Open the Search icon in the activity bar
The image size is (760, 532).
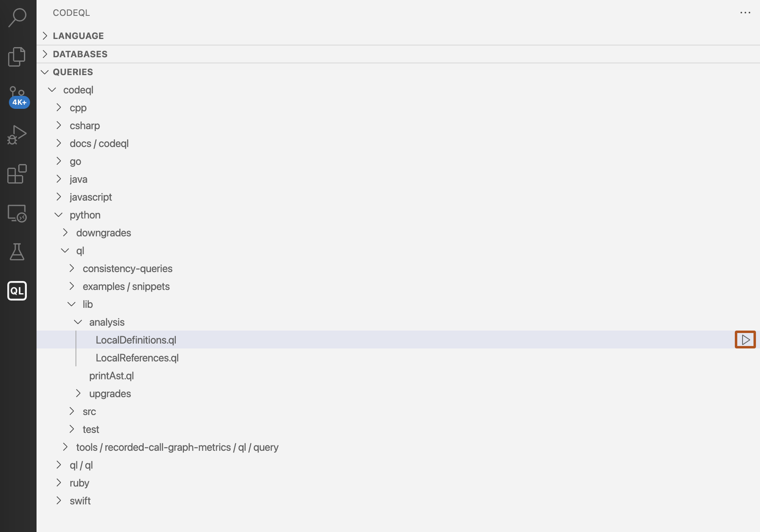point(17,17)
